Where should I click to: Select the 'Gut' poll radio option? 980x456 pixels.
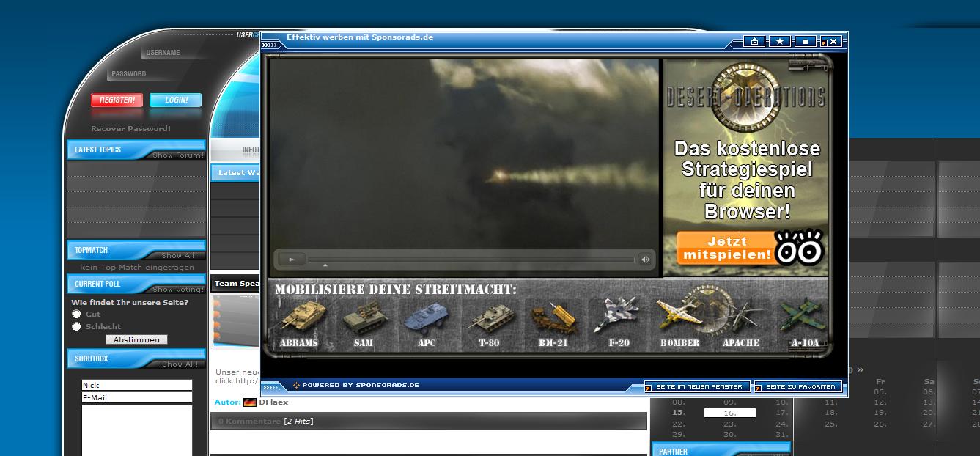click(76, 314)
